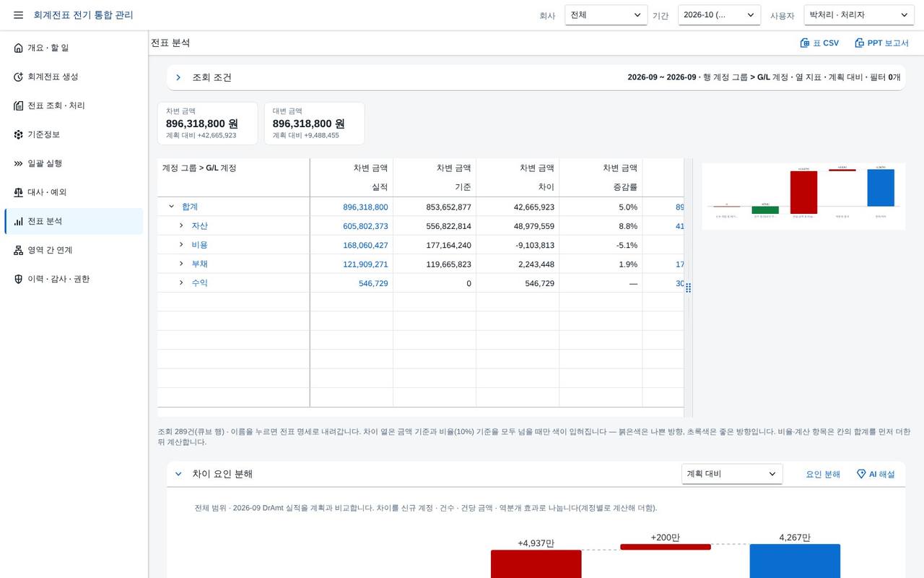Click the 대변 금액 summary card
This screenshot has width=924, height=578.
(x=314, y=124)
